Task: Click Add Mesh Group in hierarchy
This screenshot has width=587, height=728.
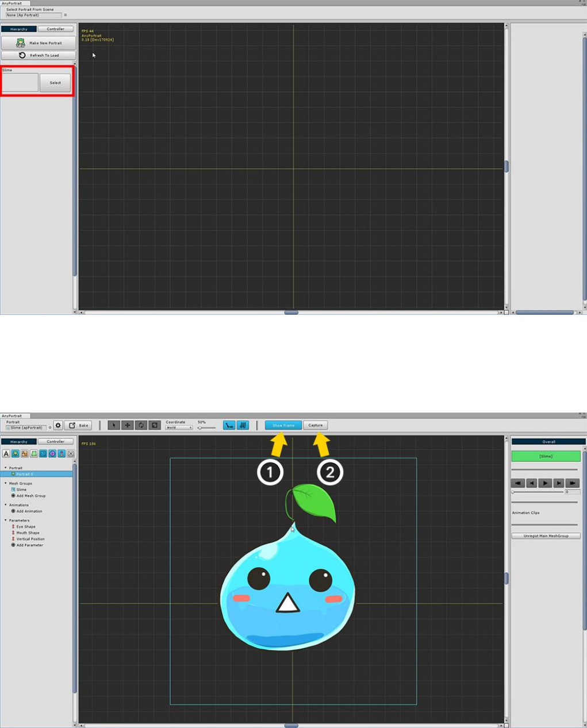Action: click(29, 496)
